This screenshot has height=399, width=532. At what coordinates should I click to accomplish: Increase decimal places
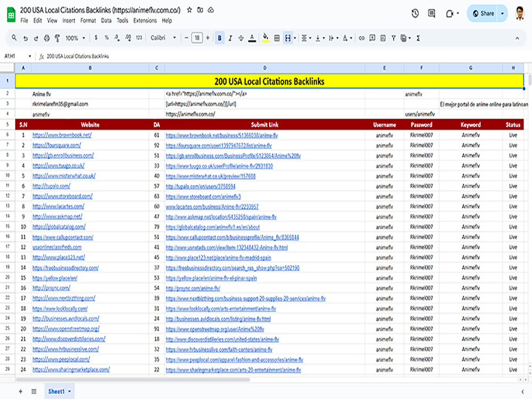(x=128, y=38)
